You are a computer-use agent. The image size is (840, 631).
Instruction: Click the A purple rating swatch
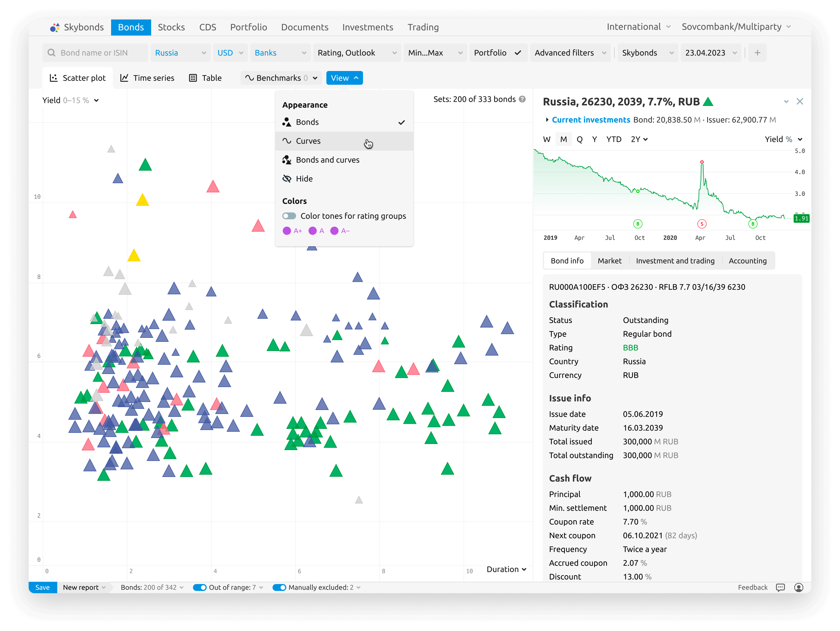(x=313, y=231)
